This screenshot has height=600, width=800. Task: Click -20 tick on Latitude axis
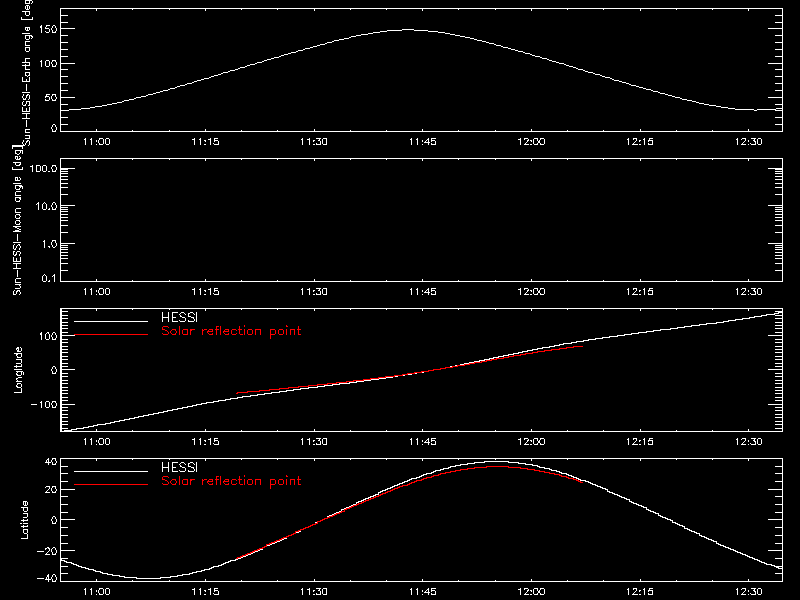click(47, 551)
